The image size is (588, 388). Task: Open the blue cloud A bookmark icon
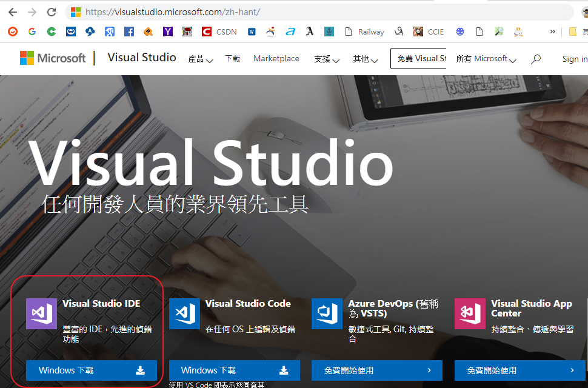point(90,32)
